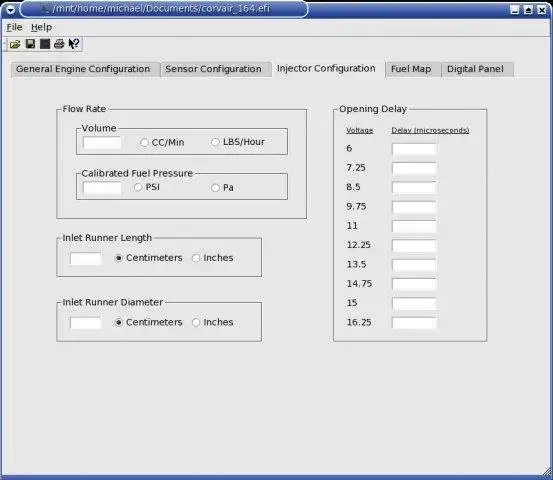The width and height of the screenshot is (553, 480).
Task: Choose Pa for calibrated fuel pressure
Action: (223, 188)
